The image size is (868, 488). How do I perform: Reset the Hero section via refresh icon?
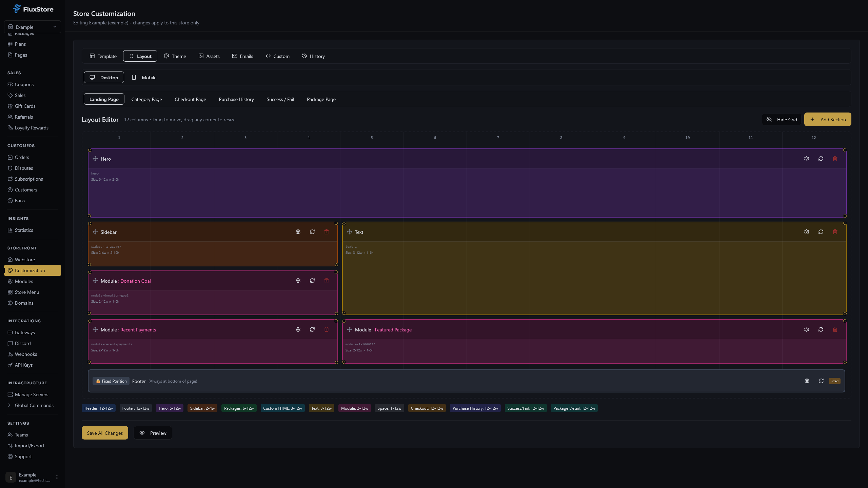821,159
